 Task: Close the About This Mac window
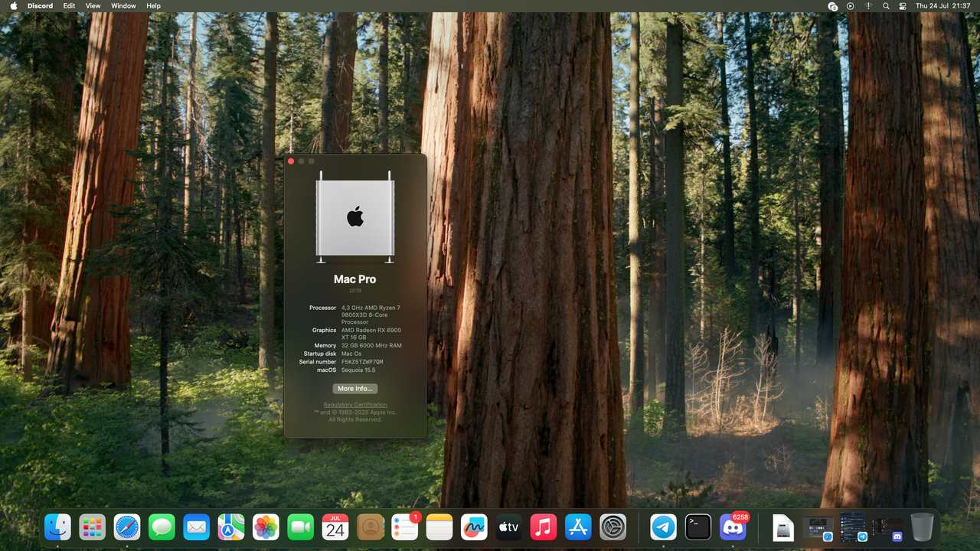click(291, 161)
